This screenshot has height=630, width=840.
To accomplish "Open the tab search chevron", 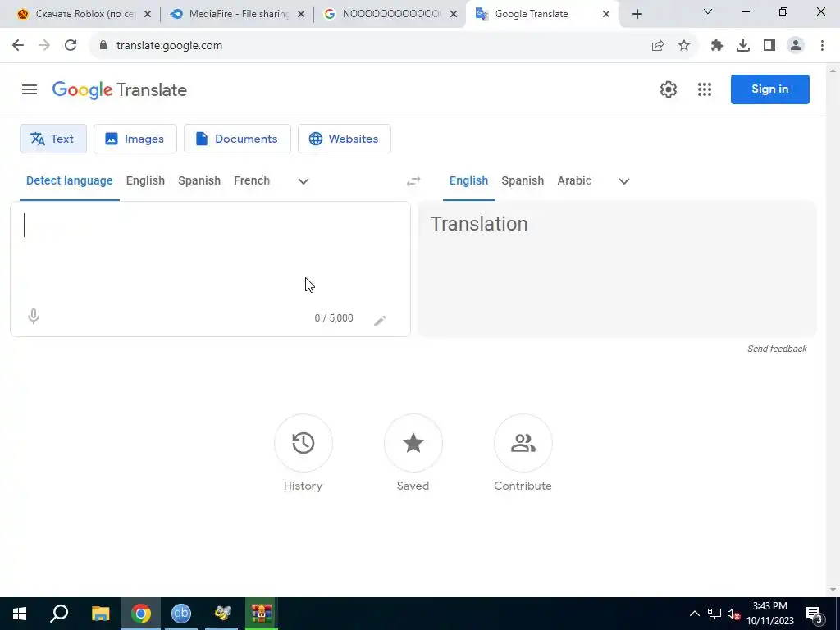I will click(708, 11).
